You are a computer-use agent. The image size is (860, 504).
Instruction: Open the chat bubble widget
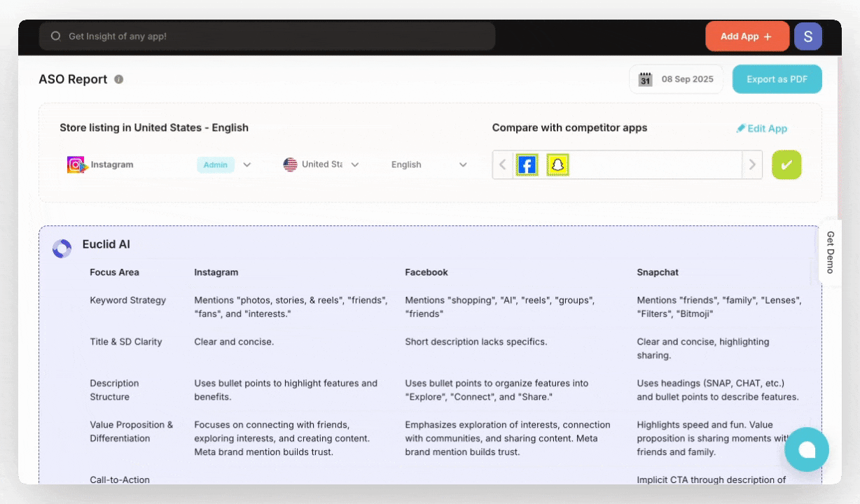[x=806, y=449]
